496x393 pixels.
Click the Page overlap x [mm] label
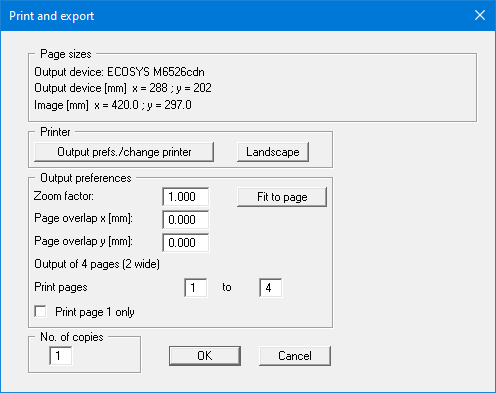pyautogui.click(x=83, y=218)
